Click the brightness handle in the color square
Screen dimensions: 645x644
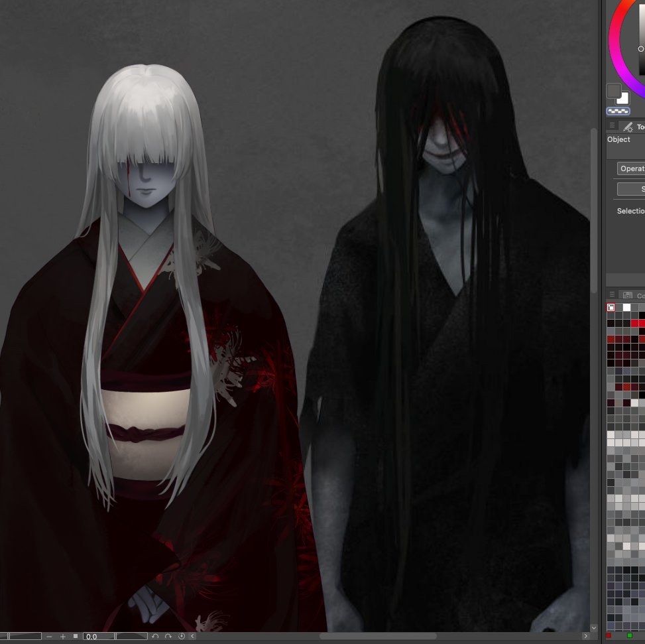pos(641,49)
